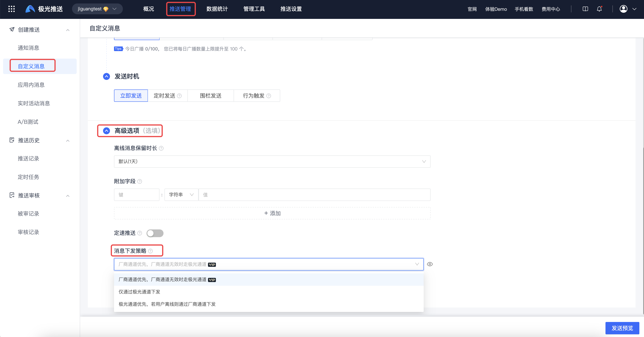This screenshot has width=644, height=337.
Task: Choose 仅通过极光通道下发 option
Action: coord(269,292)
